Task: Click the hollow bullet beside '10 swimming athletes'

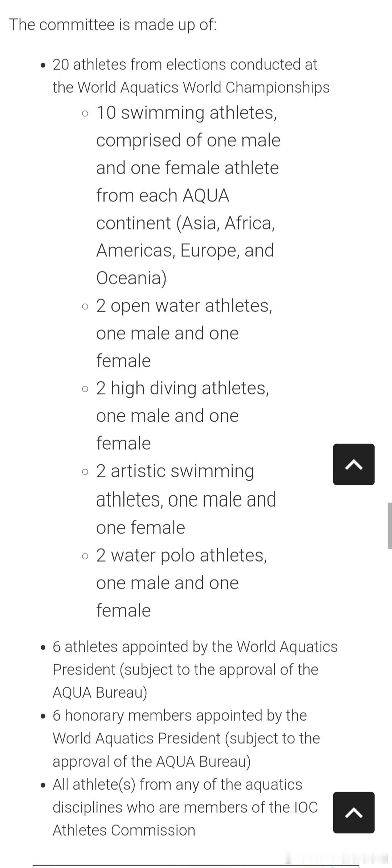Action: [85, 114]
